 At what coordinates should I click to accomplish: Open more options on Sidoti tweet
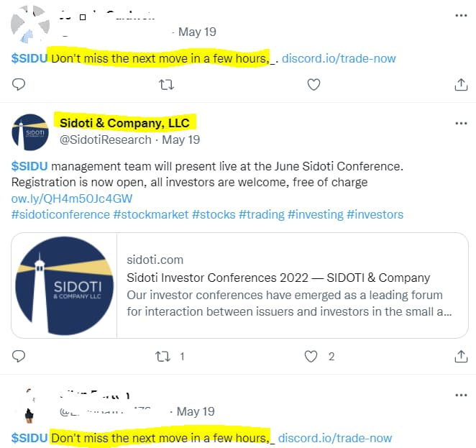click(461, 123)
